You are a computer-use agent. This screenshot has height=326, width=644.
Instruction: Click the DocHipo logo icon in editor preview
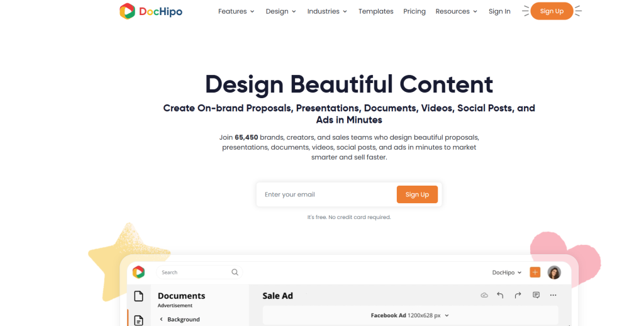click(139, 272)
